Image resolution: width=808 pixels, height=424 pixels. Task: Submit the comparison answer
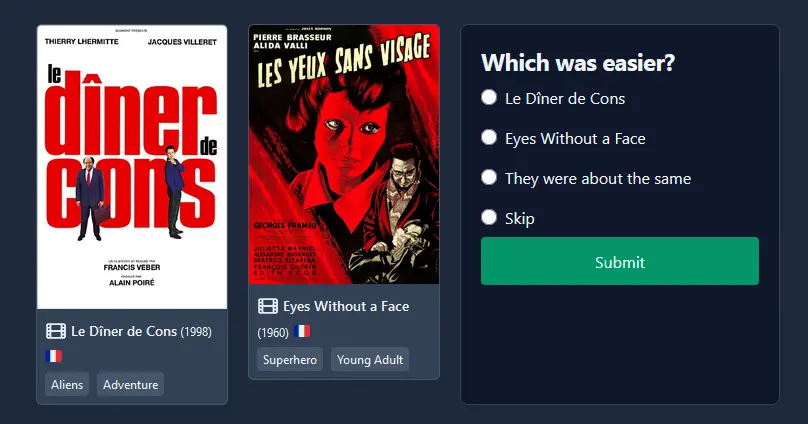619,261
